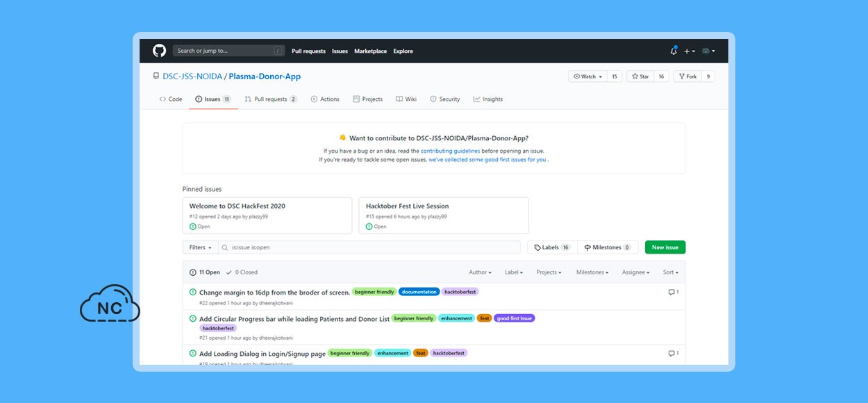Open the good first issues collection link
Image resolution: width=868 pixels, height=403 pixels.
click(x=487, y=160)
